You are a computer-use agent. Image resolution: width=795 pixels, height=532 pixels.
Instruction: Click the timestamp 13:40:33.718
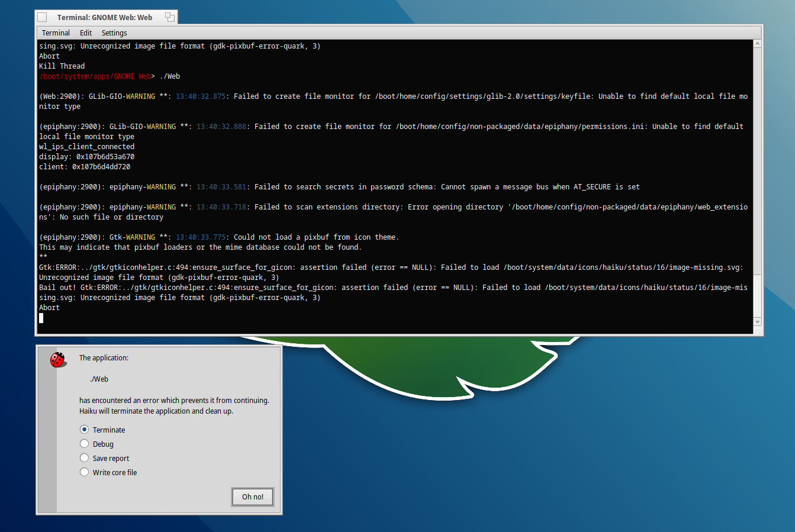pyautogui.click(x=221, y=207)
